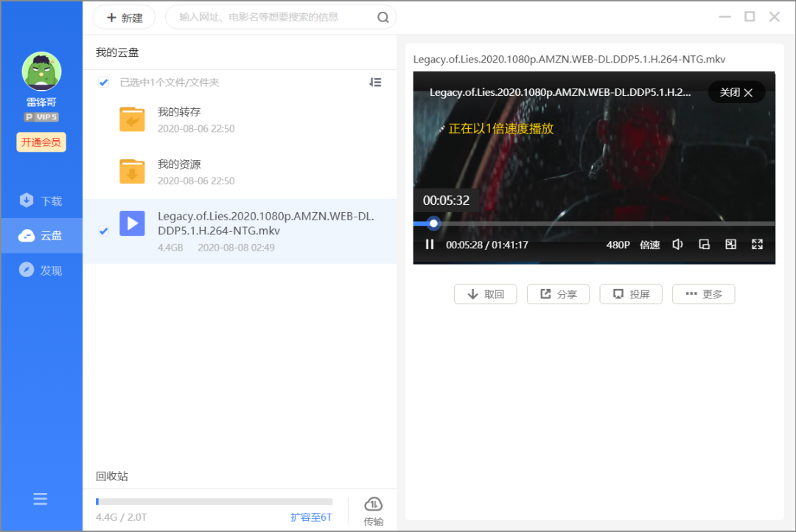This screenshot has height=532, width=796.
Task: Open the 480P resolution selector
Action: (618, 245)
